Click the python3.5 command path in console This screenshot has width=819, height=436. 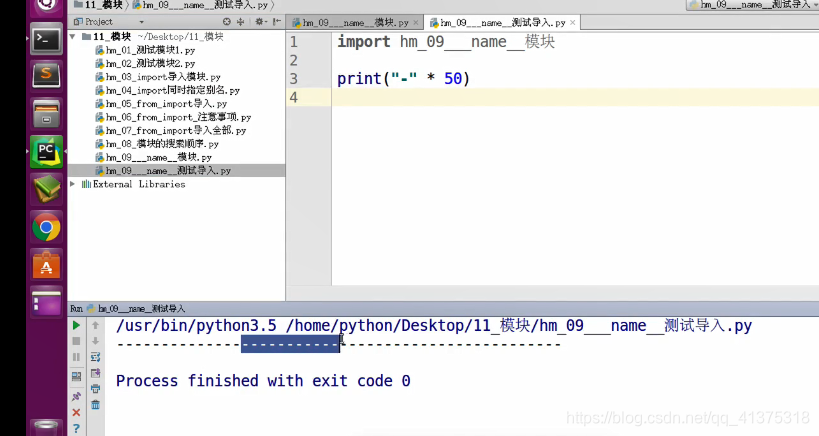point(196,326)
